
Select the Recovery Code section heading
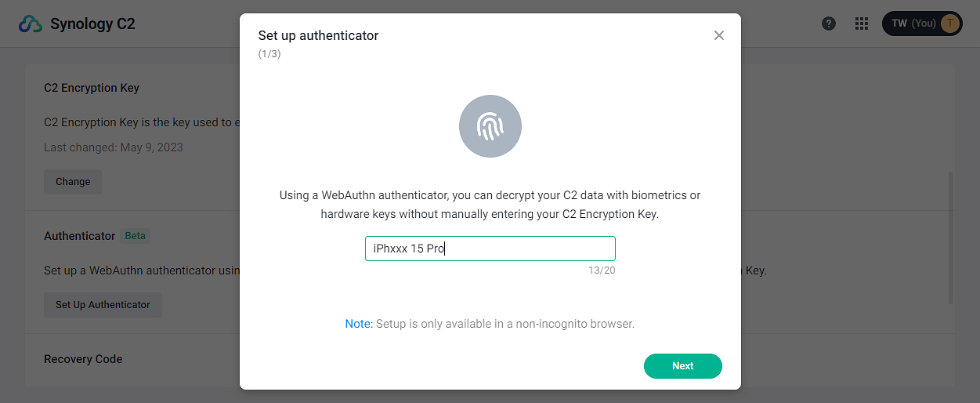(83, 359)
